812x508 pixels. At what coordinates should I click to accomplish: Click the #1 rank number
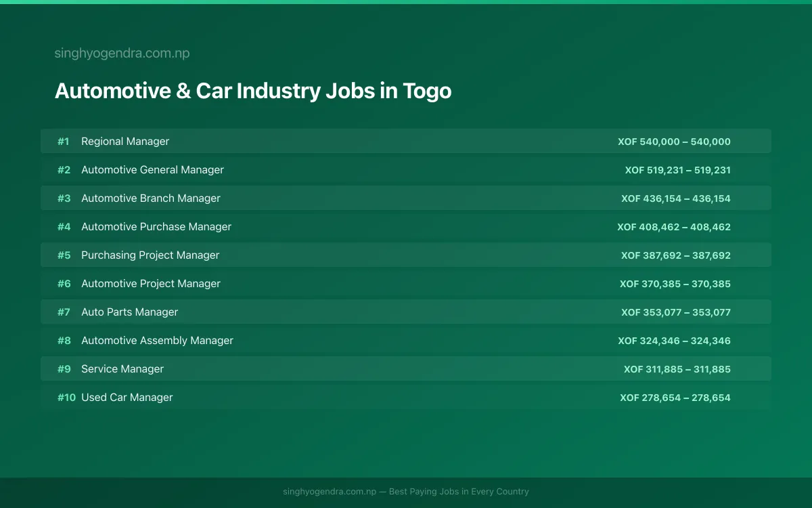64,142
